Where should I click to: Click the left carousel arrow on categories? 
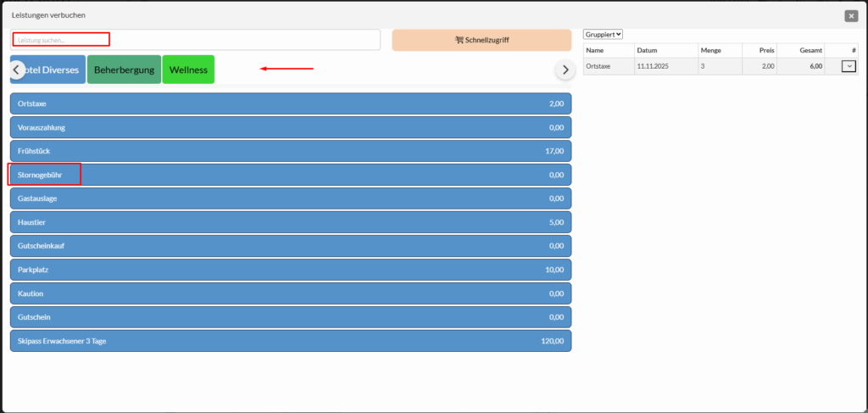17,70
